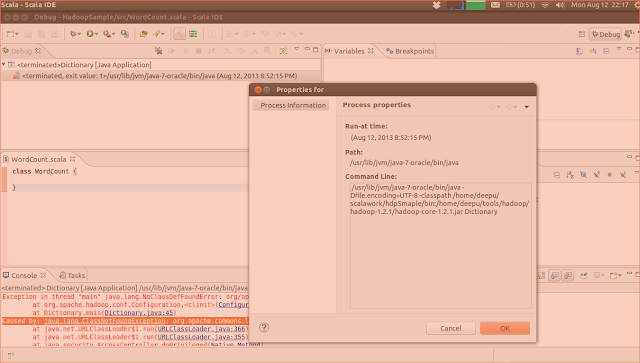Collapse the terminated Dictionary launch tree node
Image resolution: width=640 pixels, height=363 pixels.
click(x=4, y=64)
